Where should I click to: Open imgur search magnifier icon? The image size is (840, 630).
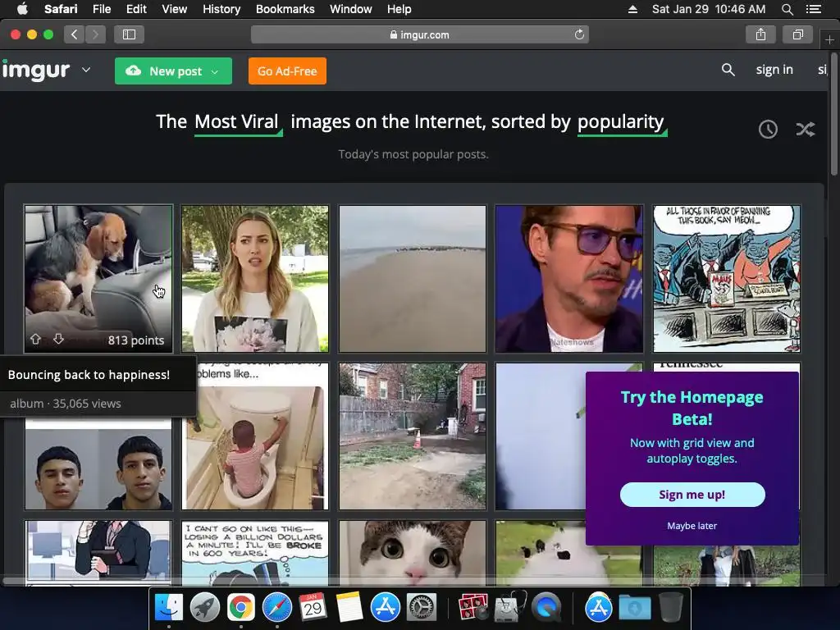pos(728,70)
